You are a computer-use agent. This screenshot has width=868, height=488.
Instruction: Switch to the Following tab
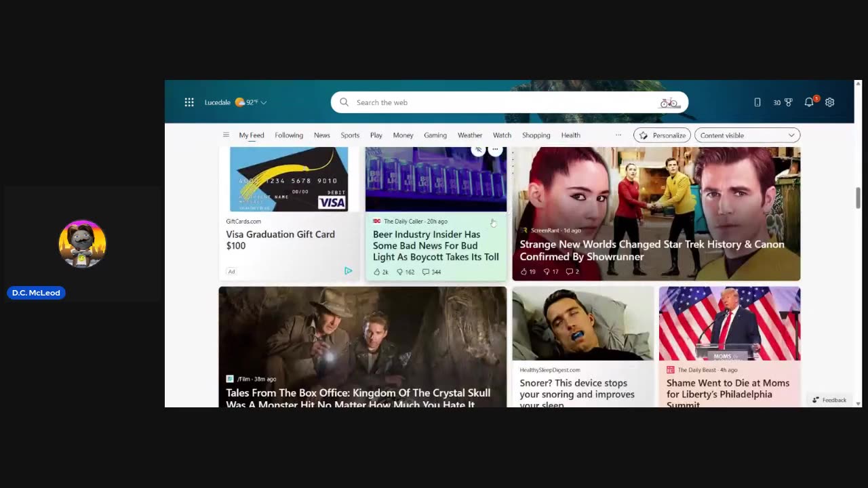click(289, 136)
